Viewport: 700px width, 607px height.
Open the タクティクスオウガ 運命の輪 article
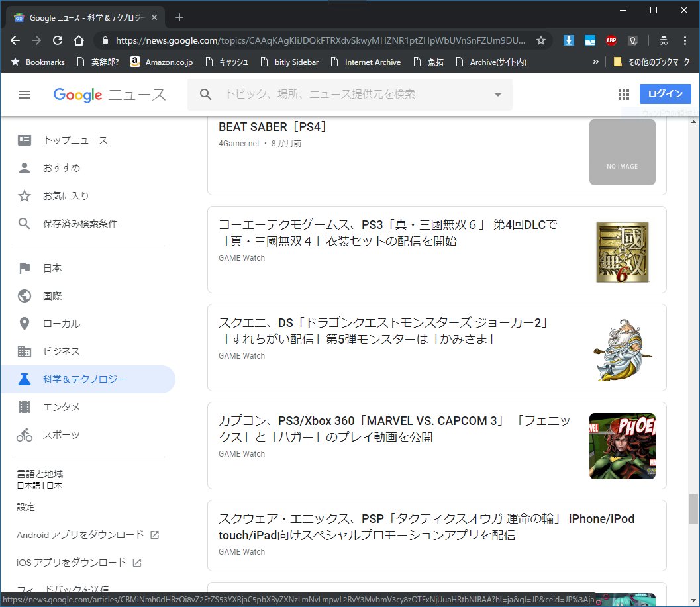[x=426, y=527]
